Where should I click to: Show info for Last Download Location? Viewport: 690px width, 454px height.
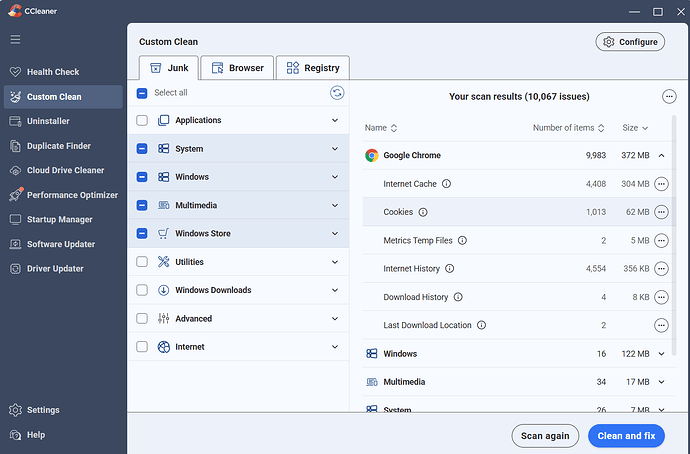point(481,325)
